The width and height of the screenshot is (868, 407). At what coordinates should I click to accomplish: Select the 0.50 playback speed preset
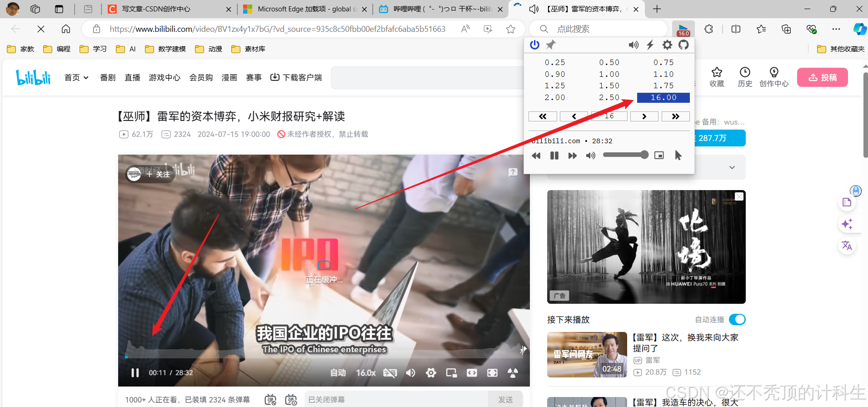(609, 62)
